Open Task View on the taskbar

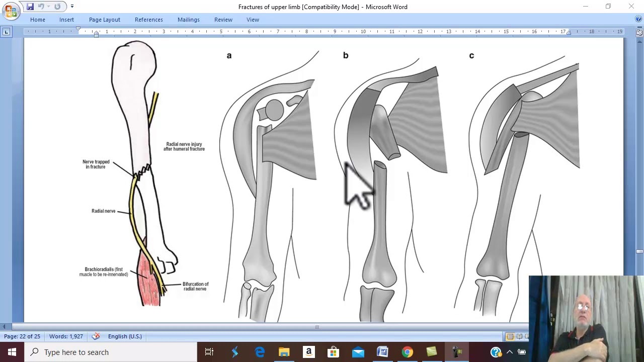[x=209, y=352]
